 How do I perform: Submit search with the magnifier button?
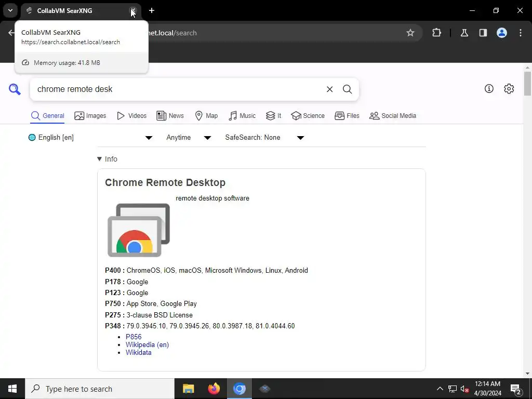(x=348, y=89)
